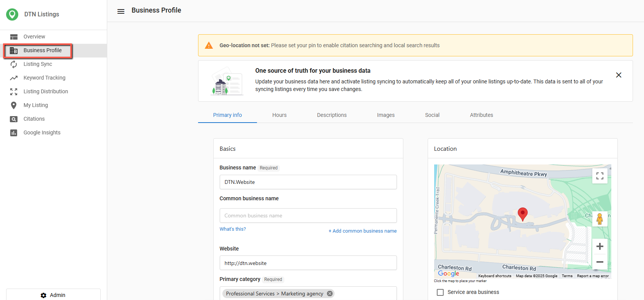Go to Overview in the sidebar
The image size is (644, 300).
(53, 37)
